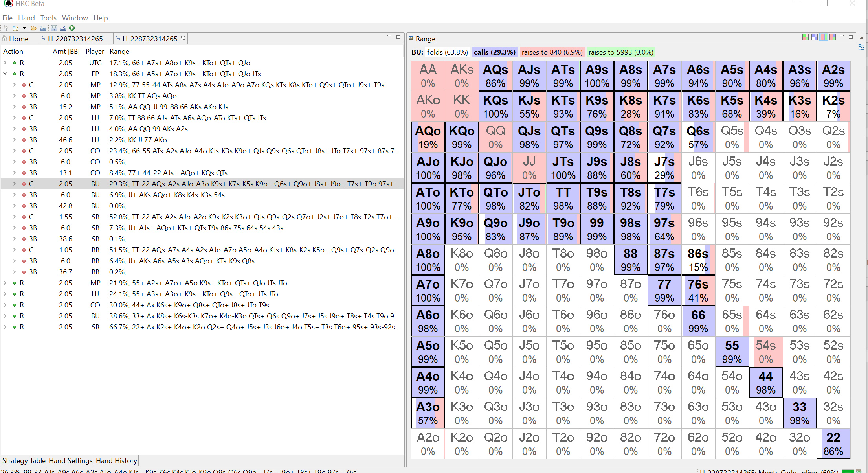Click the green run calculation icon
868x473 pixels.
pyautogui.click(x=72, y=28)
